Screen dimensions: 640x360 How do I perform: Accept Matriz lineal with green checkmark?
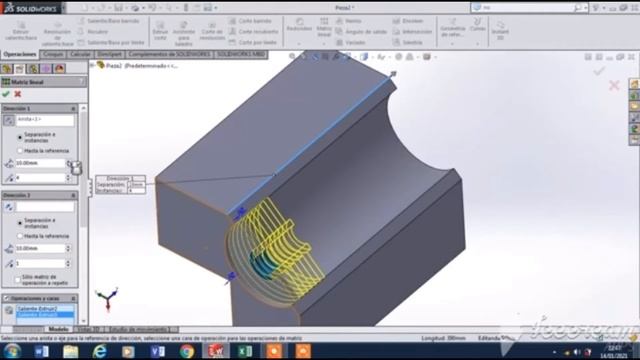click(x=6, y=94)
